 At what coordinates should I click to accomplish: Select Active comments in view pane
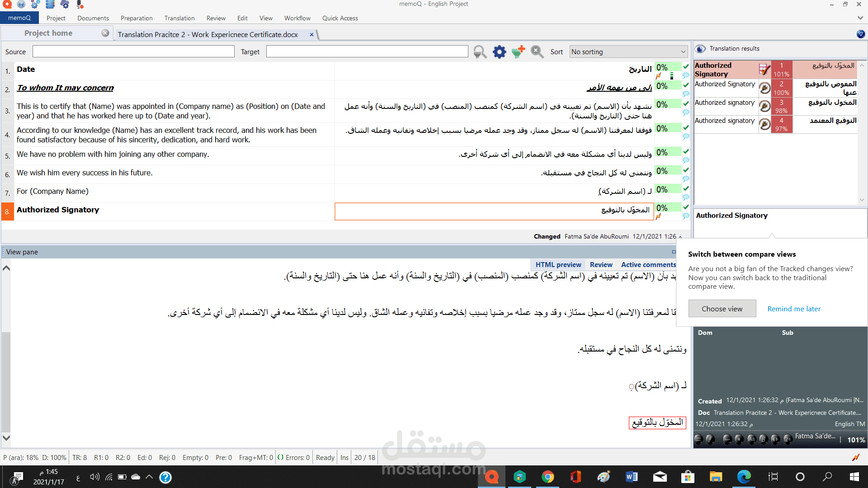tap(649, 265)
